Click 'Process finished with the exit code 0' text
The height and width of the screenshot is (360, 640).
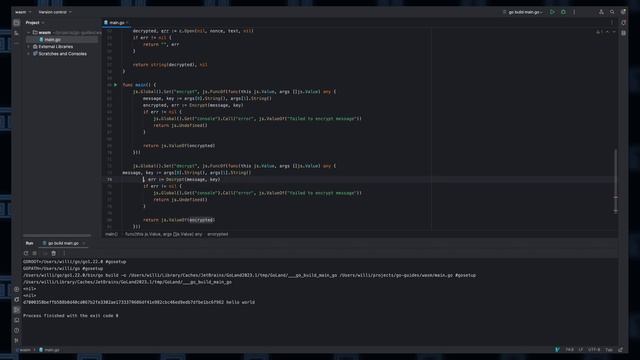click(x=71, y=316)
